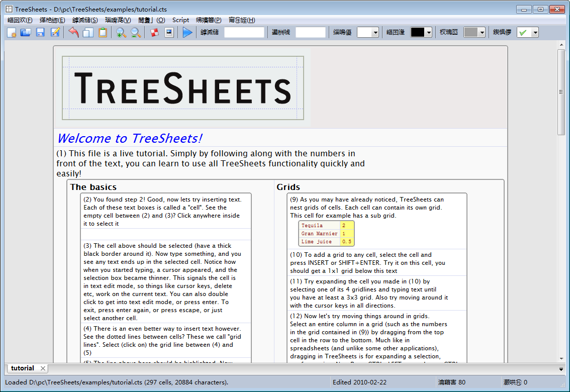Close the tutorial tab
Screen dimensions: 570x392
[42, 368]
